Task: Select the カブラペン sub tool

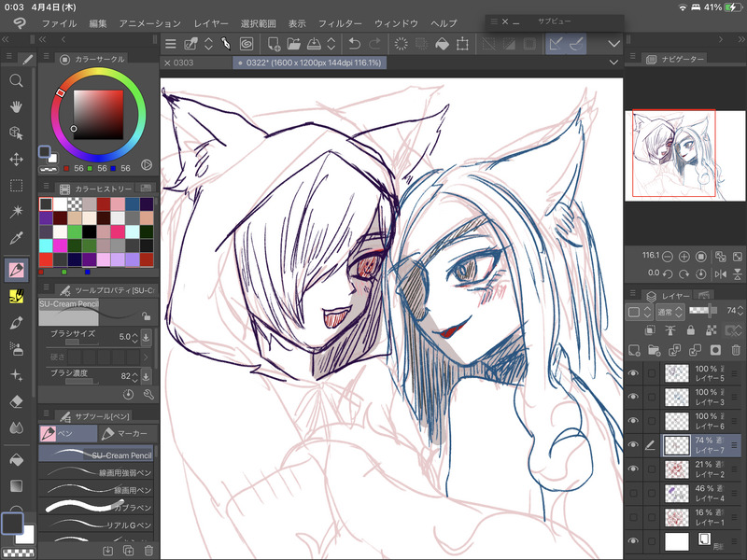Action: coord(96,507)
